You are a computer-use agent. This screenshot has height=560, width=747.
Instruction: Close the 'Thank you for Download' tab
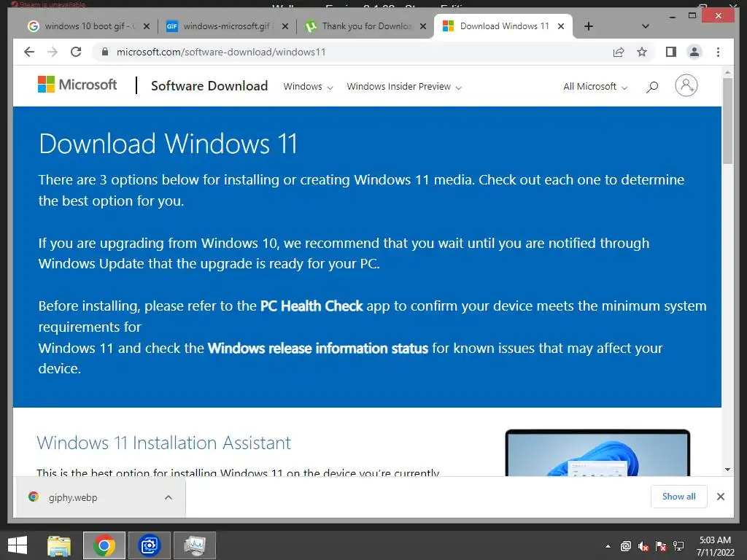click(x=423, y=26)
